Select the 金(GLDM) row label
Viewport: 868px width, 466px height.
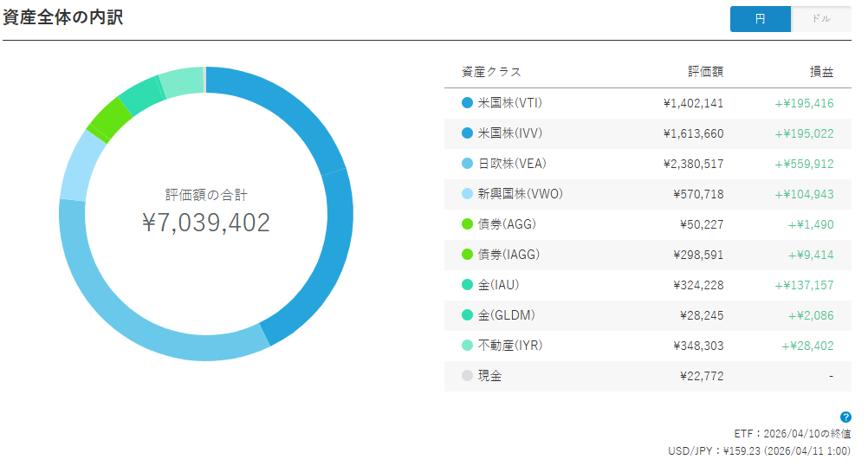(507, 315)
